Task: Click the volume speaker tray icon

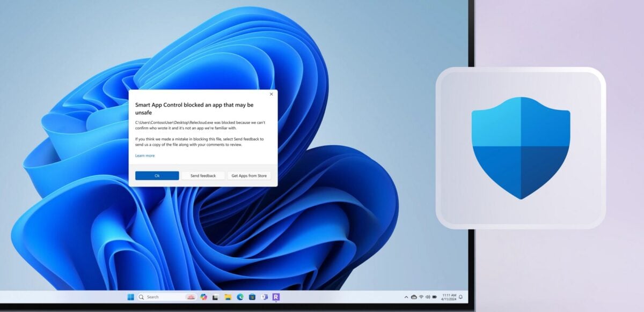Action: coord(428,297)
